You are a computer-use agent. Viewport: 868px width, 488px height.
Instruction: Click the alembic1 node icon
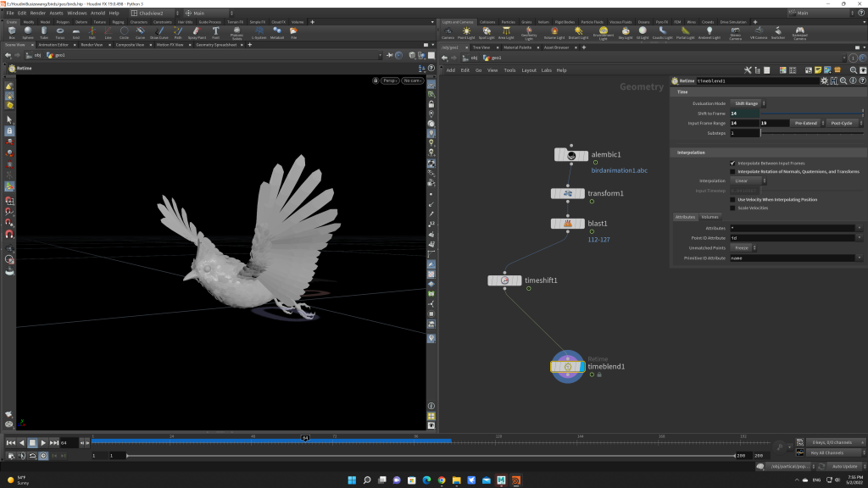click(x=571, y=155)
